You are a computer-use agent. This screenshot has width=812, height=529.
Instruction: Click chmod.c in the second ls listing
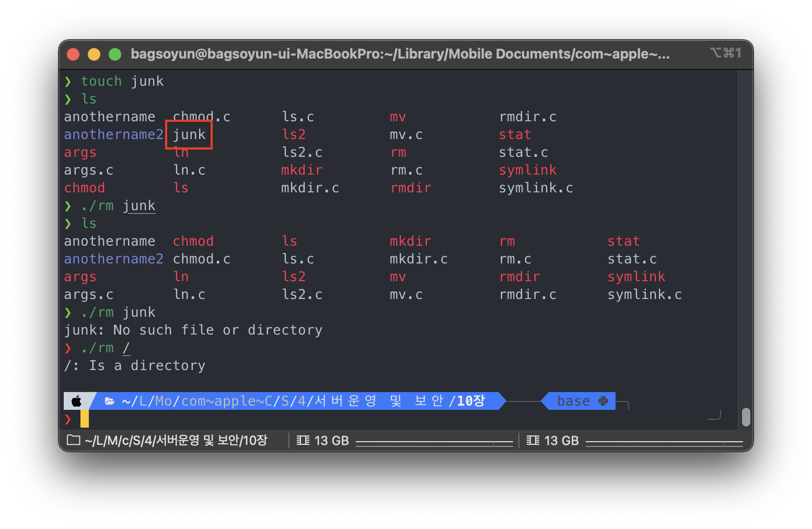point(202,259)
